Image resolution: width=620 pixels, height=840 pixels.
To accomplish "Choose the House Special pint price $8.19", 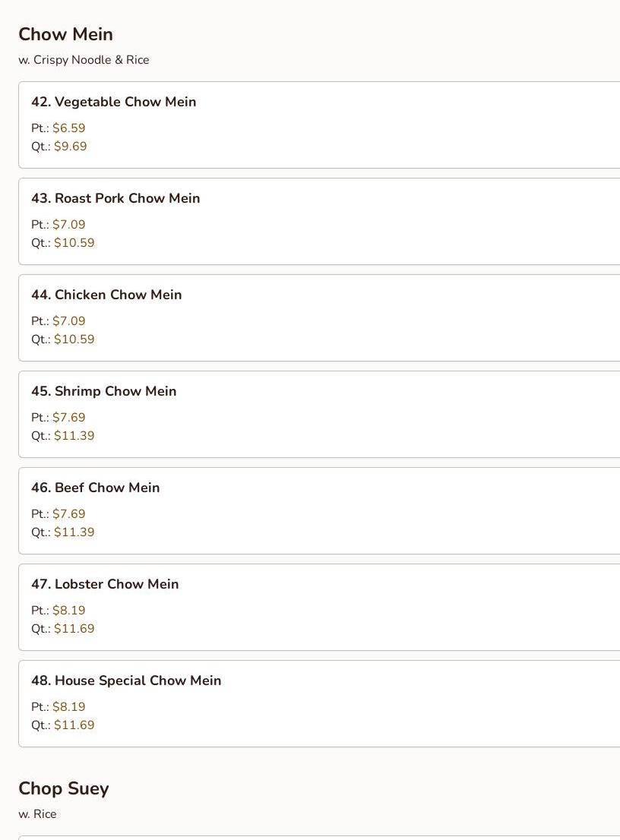I will click(68, 706).
